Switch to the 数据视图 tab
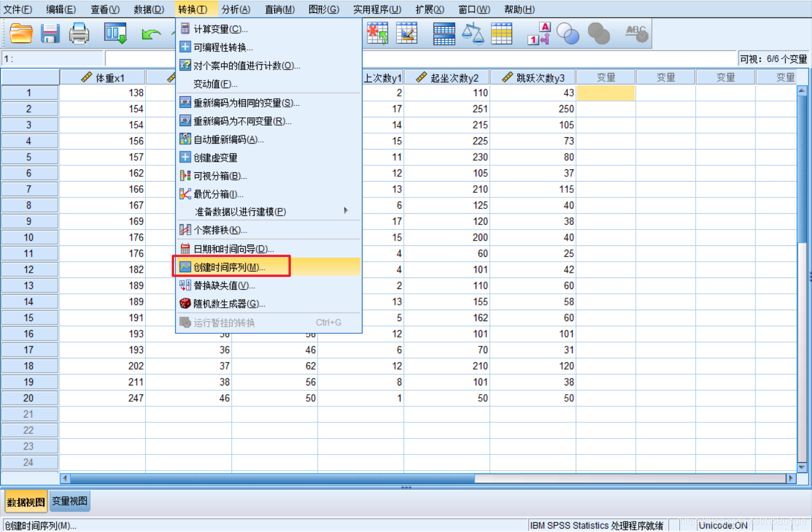 click(x=26, y=502)
